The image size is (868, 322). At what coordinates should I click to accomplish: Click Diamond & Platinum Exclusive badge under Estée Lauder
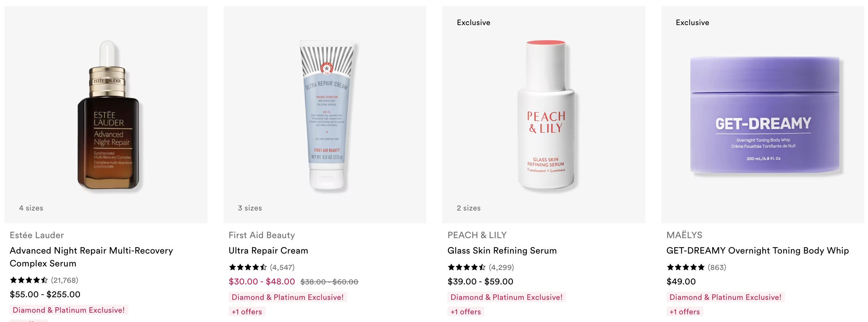(x=69, y=310)
